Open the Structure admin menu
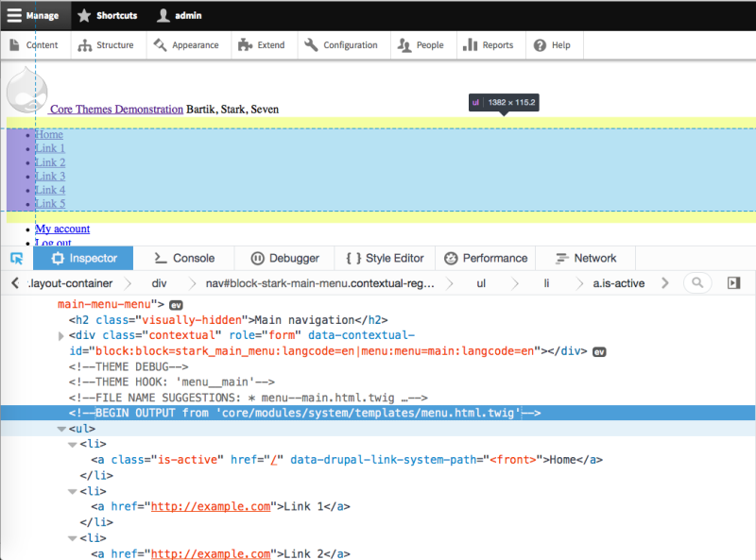 click(109, 44)
